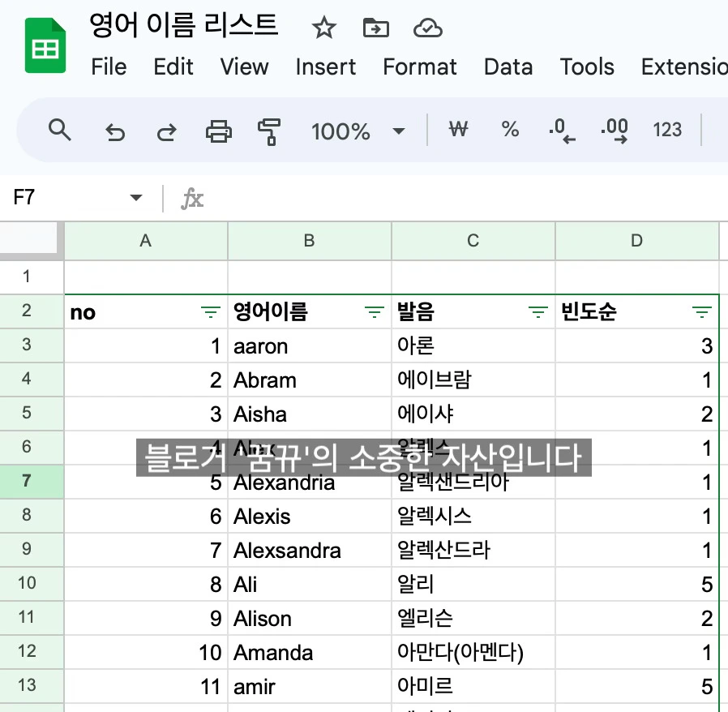This screenshot has width=728, height=712.
Task: Click the cell containing Abram
Action: point(310,380)
